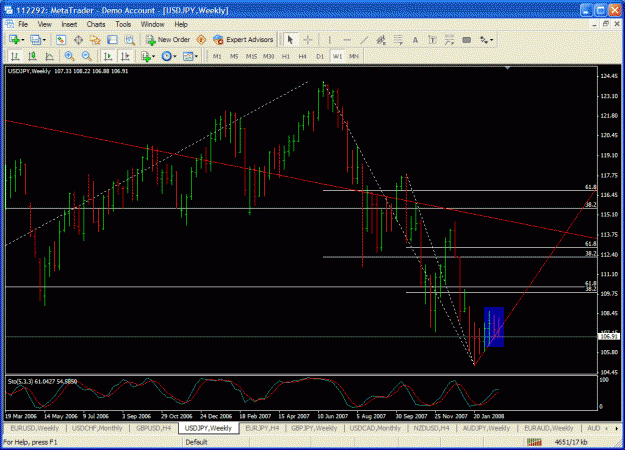Screen dimensions: 625x450
Task: Switch timeframe to H4
Action: (x=303, y=57)
